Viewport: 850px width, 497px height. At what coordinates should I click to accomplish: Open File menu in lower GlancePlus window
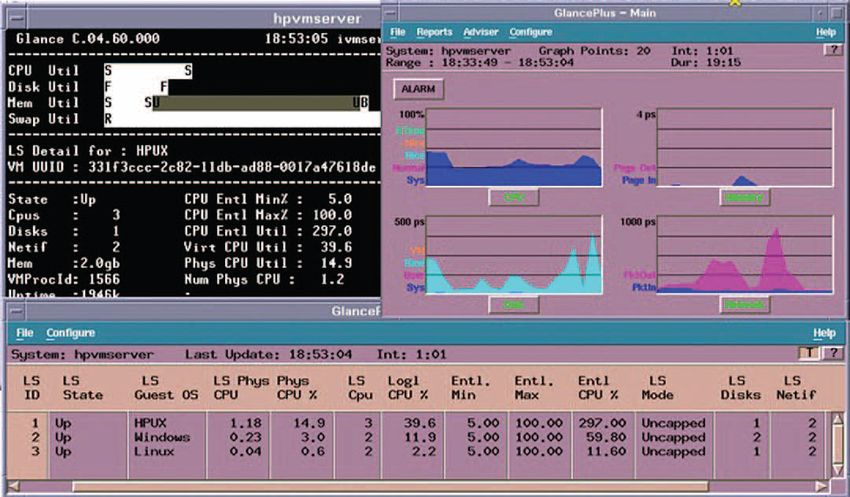[x=24, y=333]
